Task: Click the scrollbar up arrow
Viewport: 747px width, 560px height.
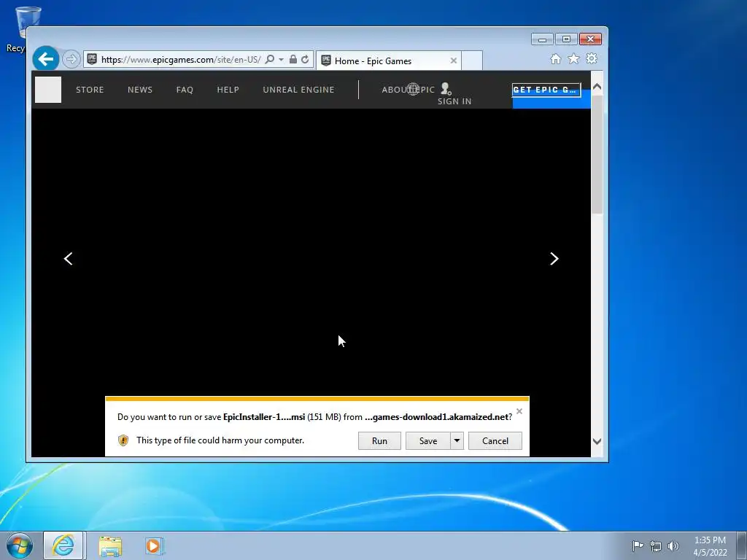Action: tap(597, 87)
